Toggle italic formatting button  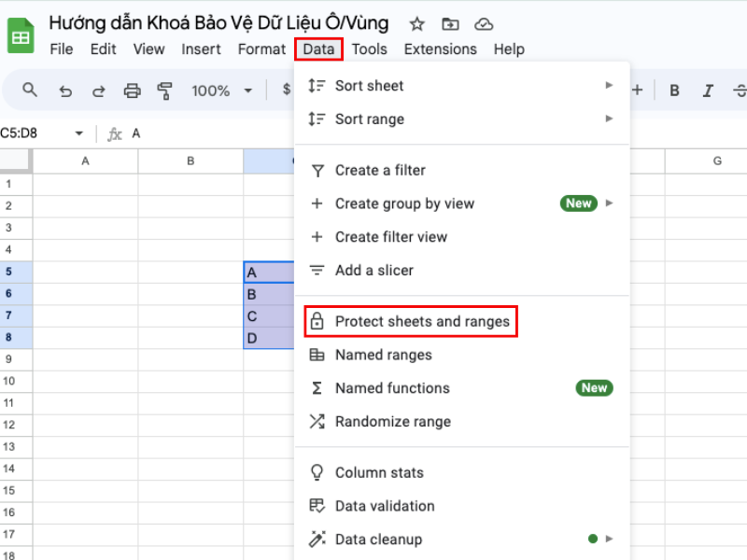[708, 91]
